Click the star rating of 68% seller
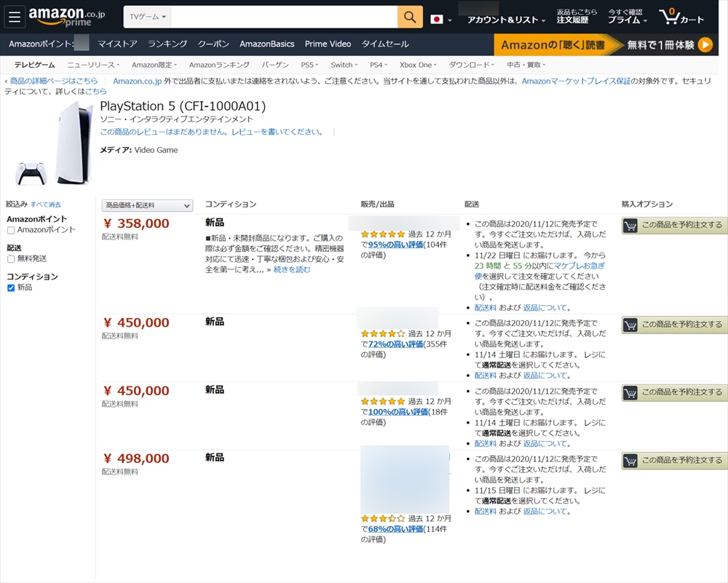Image resolution: width=728 pixels, height=583 pixels. pyautogui.click(x=383, y=518)
